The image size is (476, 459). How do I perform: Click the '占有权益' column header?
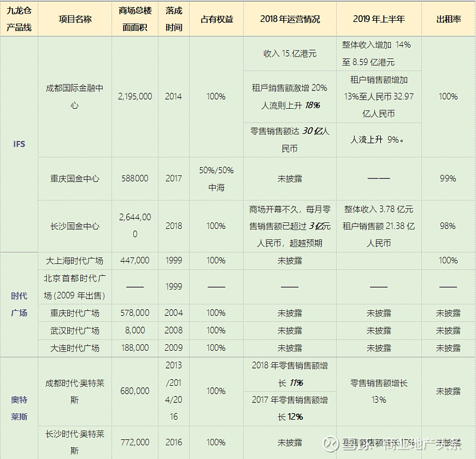217,19
